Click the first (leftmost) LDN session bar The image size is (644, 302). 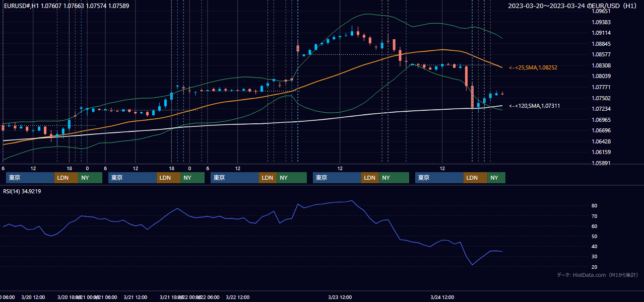click(x=66, y=178)
